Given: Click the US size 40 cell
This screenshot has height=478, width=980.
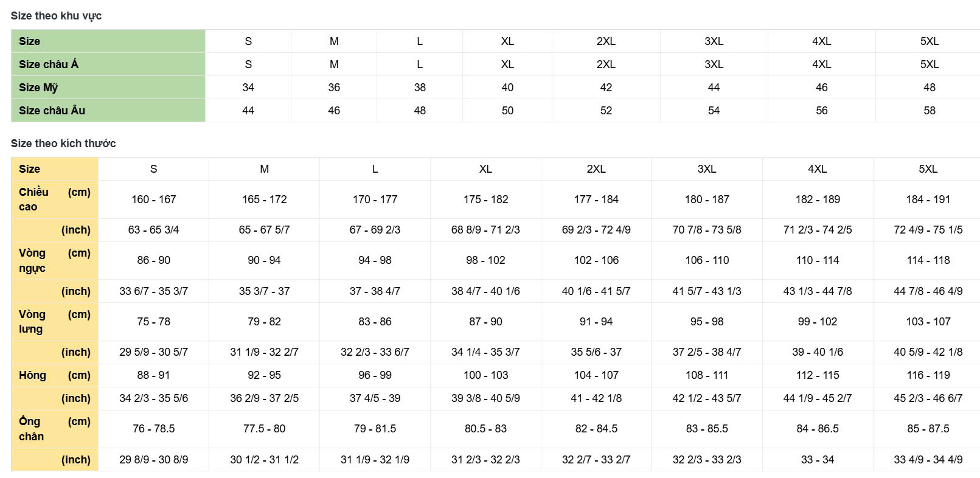Looking at the screenshot, I should tap(507, 88).
